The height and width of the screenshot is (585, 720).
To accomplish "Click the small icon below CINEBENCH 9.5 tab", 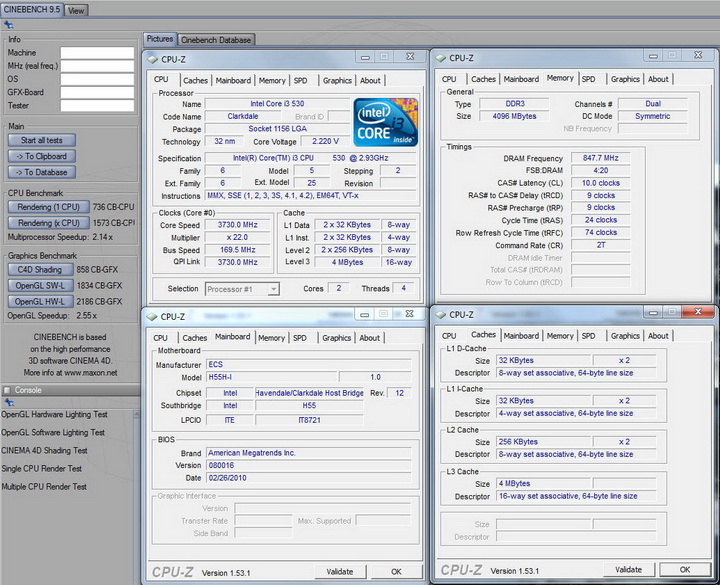I will tap(8, 24).
